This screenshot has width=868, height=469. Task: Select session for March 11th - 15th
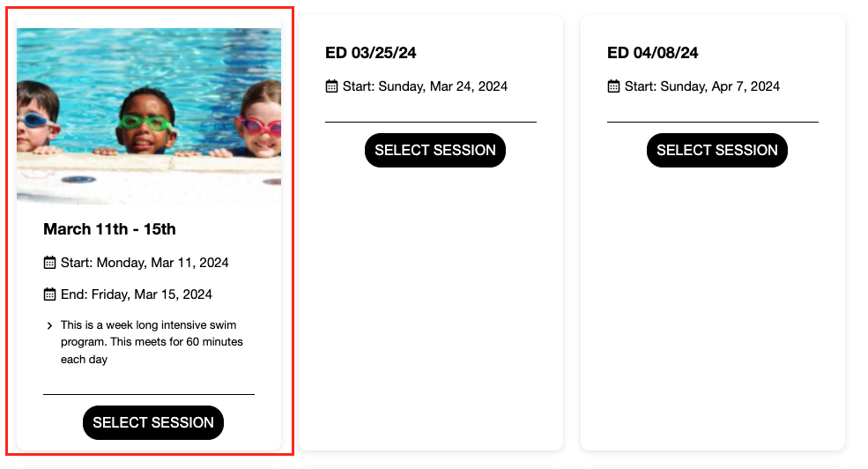click(153, 423)
